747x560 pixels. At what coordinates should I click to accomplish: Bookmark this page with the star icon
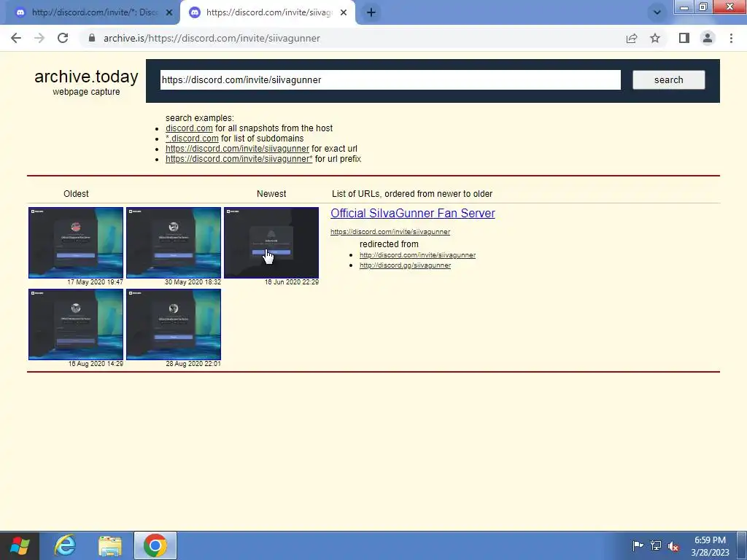[x=655, y=38]
